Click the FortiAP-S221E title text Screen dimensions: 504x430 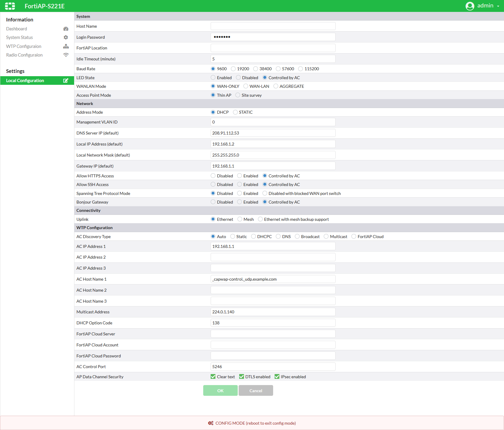tap(45, 6)
